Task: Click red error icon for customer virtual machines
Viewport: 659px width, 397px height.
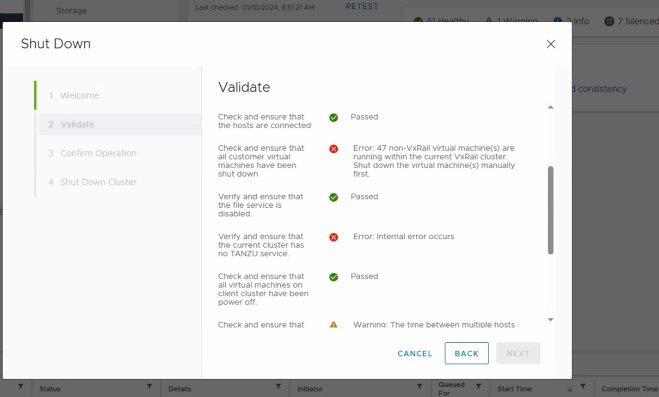Action: point(334,149)
